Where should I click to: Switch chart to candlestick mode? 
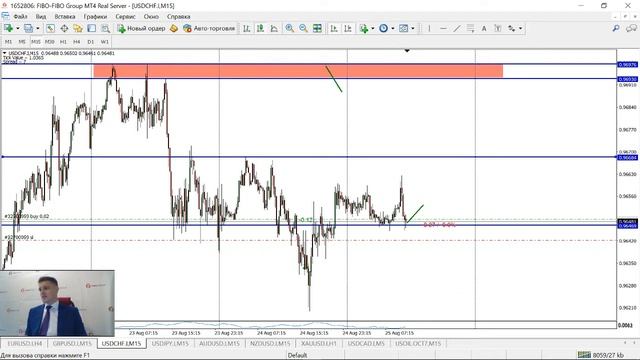(260, 28)
